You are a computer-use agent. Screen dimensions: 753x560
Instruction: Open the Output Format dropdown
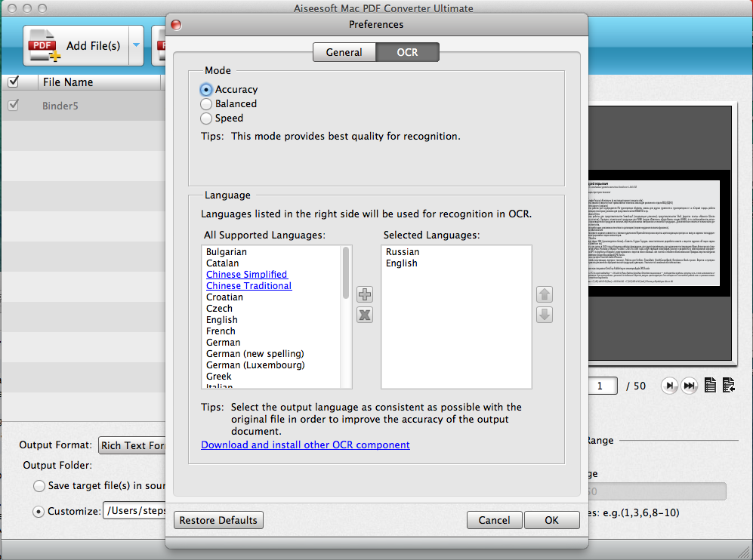pyautogui.click(x=131, y=445)
